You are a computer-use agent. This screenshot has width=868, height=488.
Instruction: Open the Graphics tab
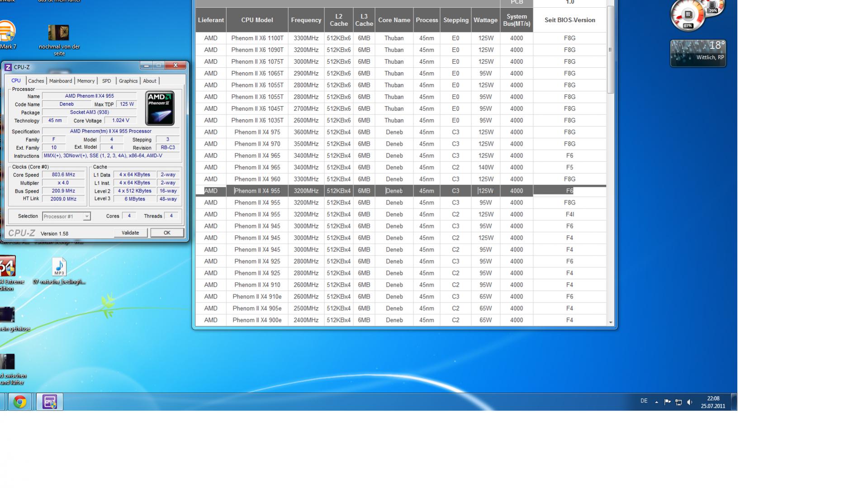click(128, 81)
